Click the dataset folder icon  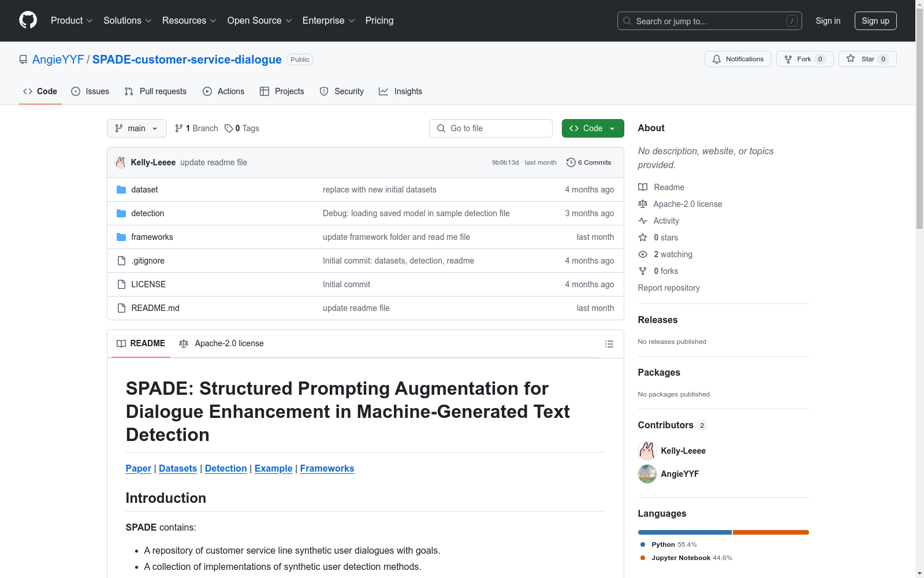click(121, 190)
